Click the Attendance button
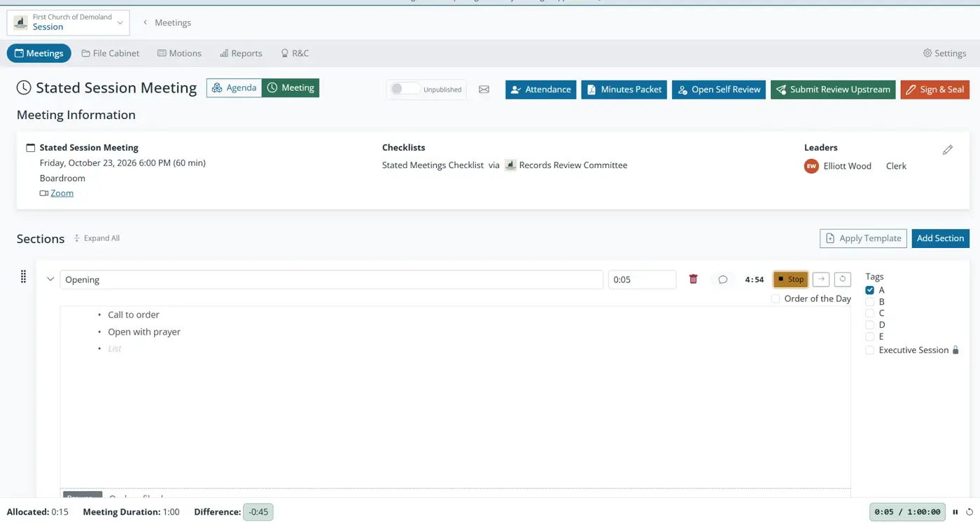 (540, 90)
